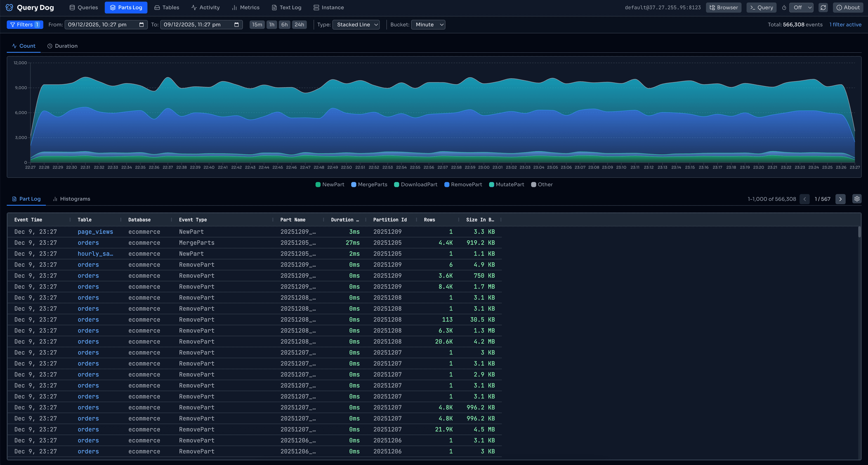
Task: Open the Metrics page
Action: (246, 7)
